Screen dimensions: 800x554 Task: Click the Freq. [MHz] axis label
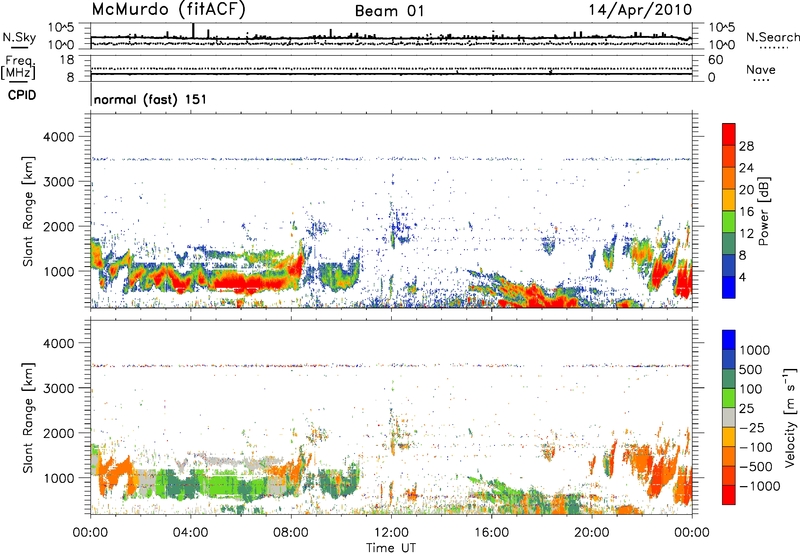pyautogui.click(x=18, y=67)
